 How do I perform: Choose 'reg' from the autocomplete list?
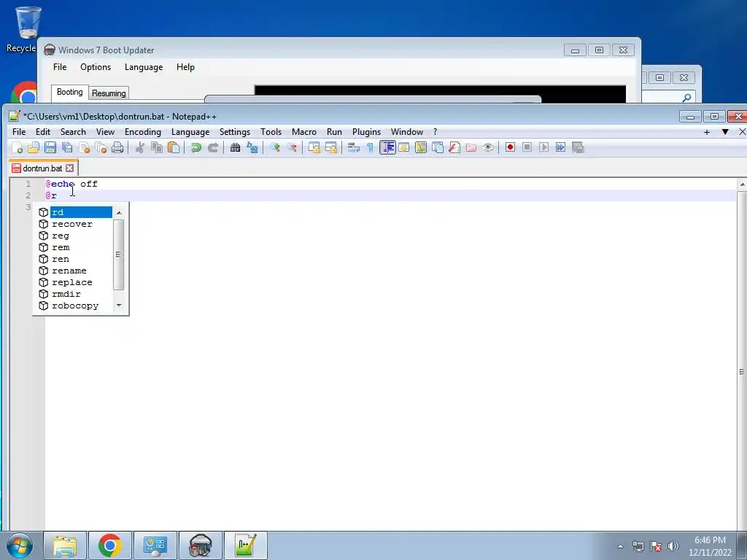[x=75, y=236]
